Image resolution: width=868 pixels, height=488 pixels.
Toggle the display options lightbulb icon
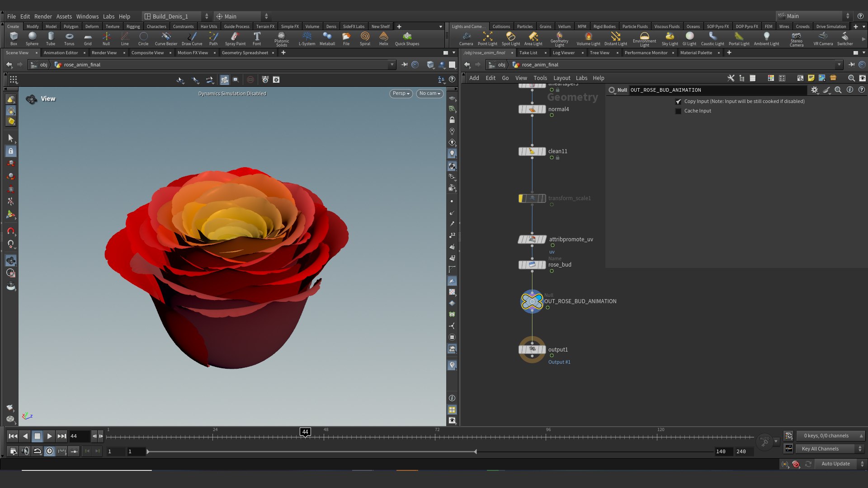point(452,154)
